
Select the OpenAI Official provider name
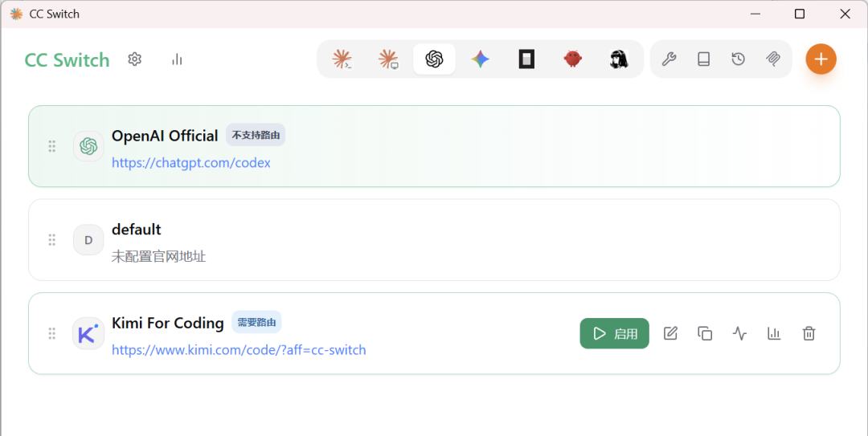tap(165, 136)
